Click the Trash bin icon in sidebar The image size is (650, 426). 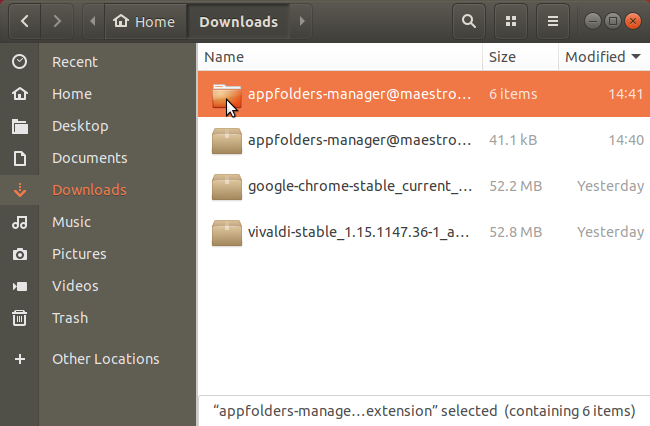pyautogui.click(x=19, y=318)
